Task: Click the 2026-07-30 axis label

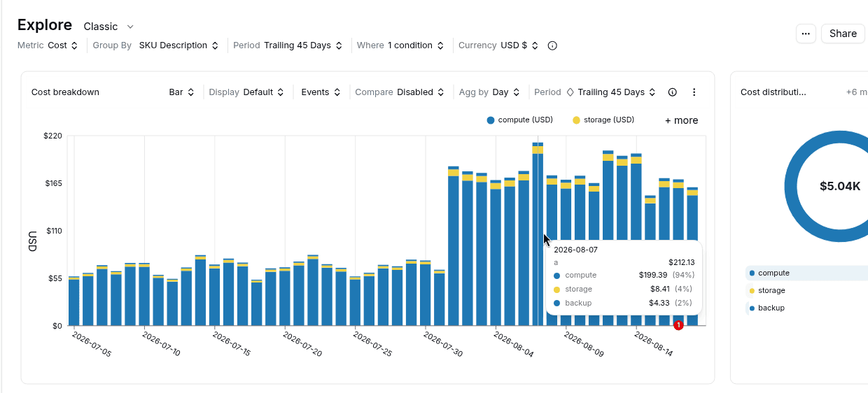Action: 443,344
